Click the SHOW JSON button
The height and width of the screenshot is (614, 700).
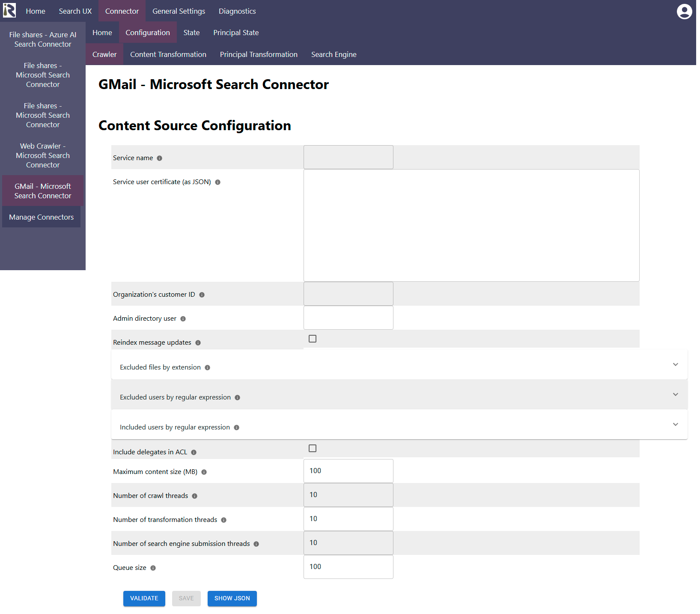point(232,599)
